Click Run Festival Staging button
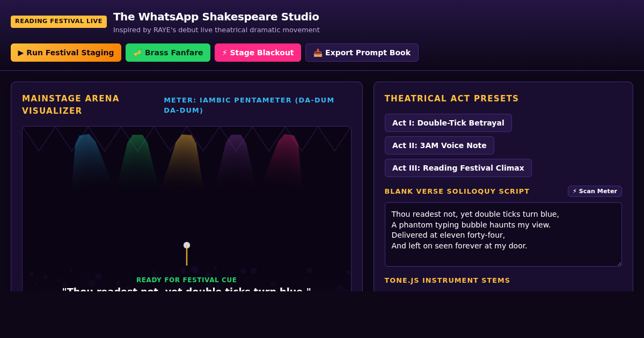Screen dimensions: 644x338 point(66,53)
